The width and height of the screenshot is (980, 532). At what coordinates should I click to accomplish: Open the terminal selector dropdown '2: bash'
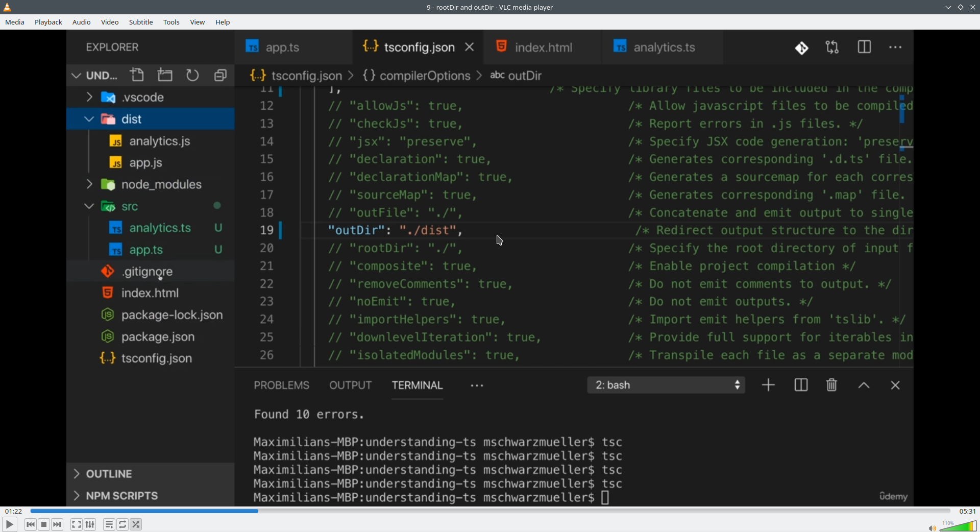(666, 385)
